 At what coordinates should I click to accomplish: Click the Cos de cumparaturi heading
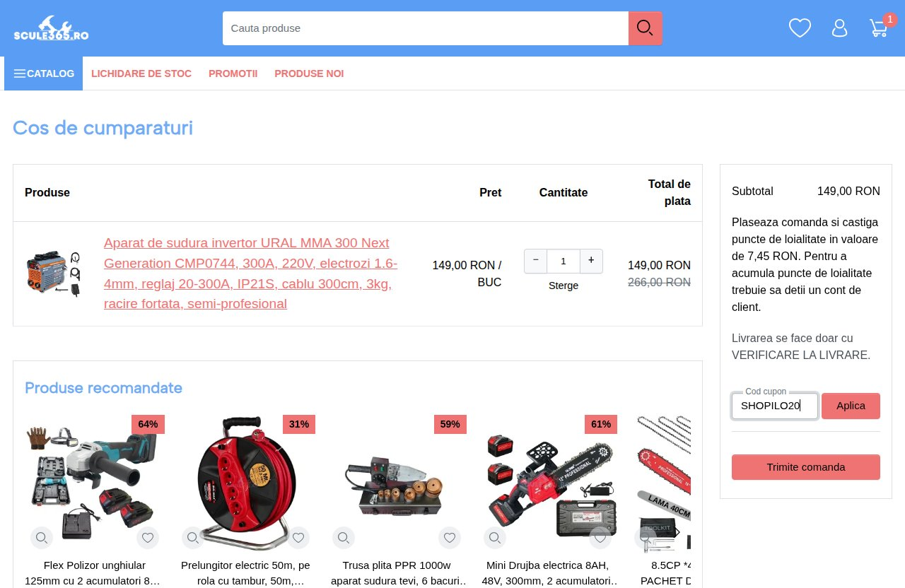[103, 128]
